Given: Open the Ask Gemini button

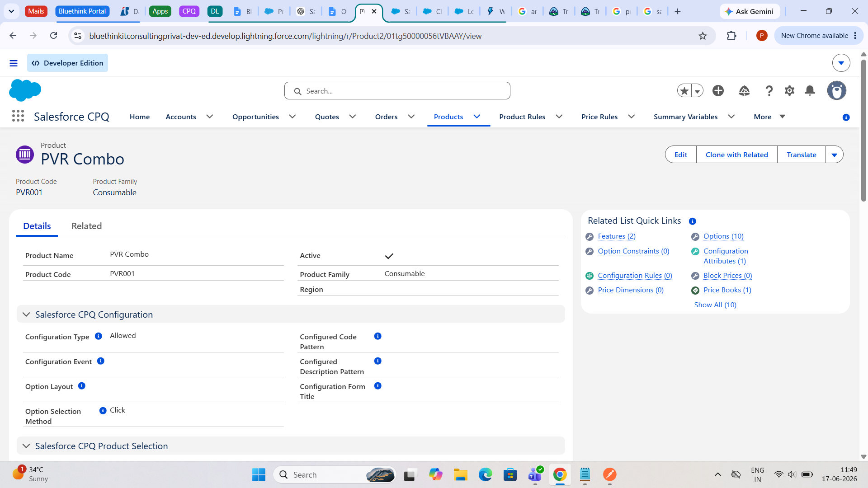Looking at the screenshot, I should coord(750,11).
